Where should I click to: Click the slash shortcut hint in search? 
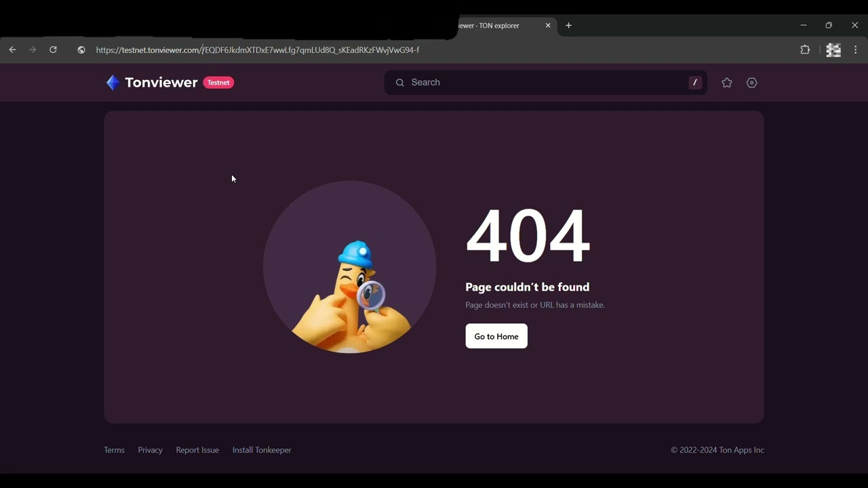point(695,83)
